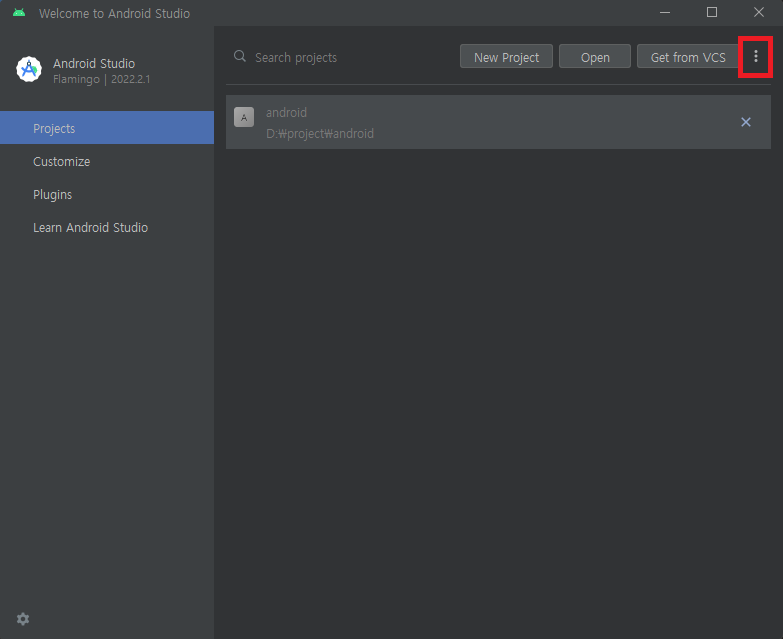The width and height of the screenshot is (783, 639).
Task: Close the Welcome to Android Studio window
Action: click(759, 12)
